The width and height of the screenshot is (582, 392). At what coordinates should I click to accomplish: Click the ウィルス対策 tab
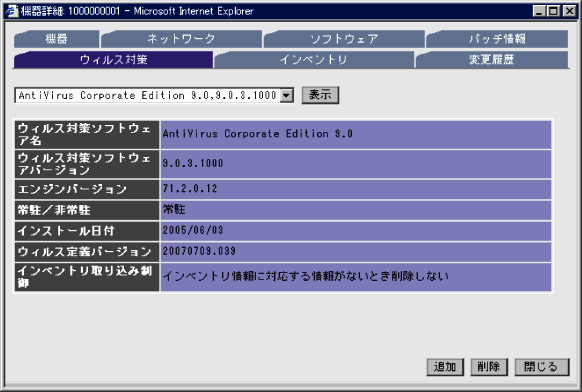(113, 59)
